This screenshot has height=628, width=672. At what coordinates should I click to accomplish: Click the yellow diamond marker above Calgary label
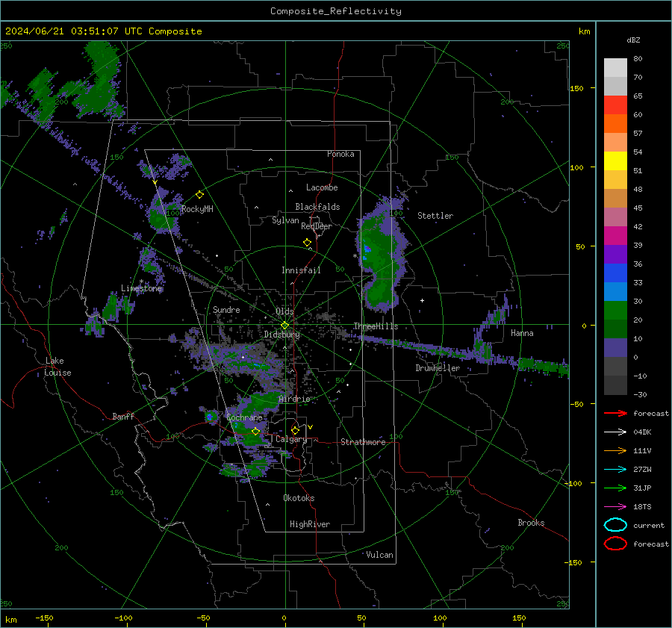[295, 430]
